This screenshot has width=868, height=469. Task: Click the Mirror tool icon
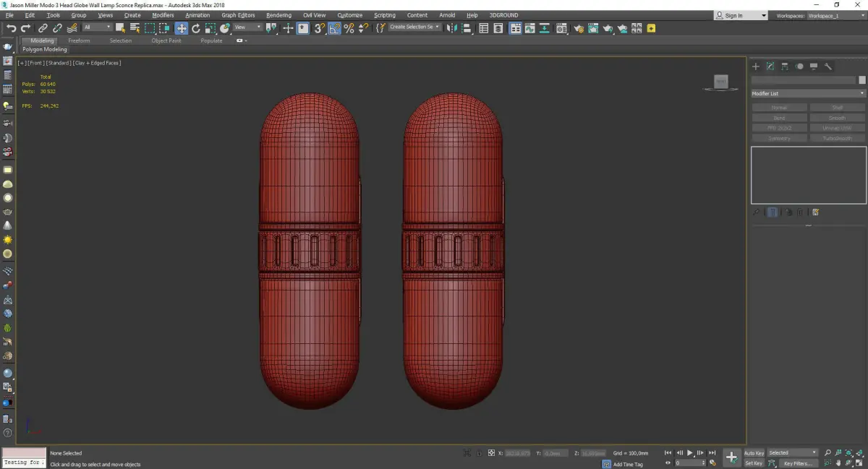coord(451,28)
